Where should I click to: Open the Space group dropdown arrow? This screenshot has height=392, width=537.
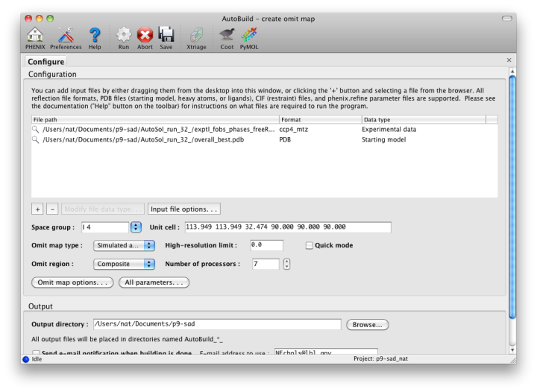pos(136,227)
